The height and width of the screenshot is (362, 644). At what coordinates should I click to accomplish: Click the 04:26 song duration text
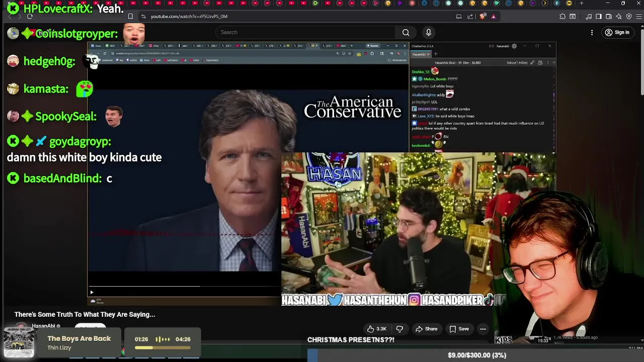point(183,339)
